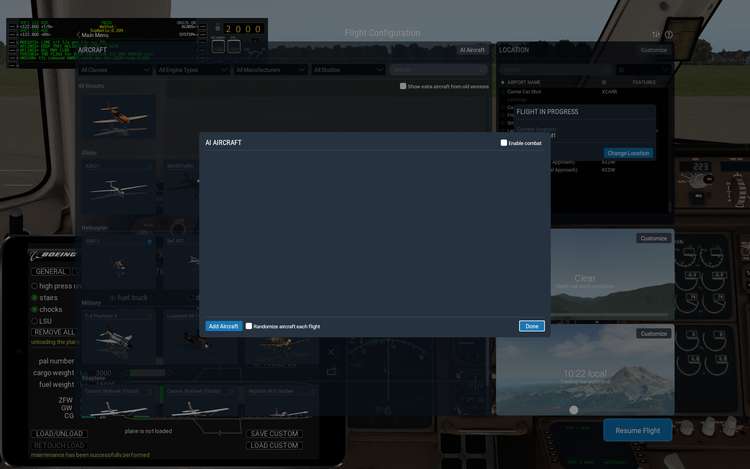Viewport: 750px width, 469px height.
Task: Open the All Studios dropdown
Action: pos(348,70)
